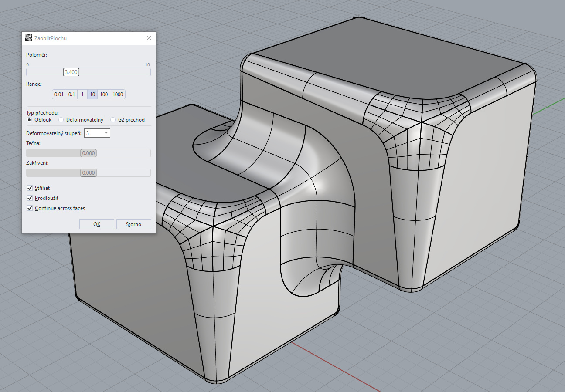Choose the 0.1 range option
The image size is (565, 392).
(71, 95)
